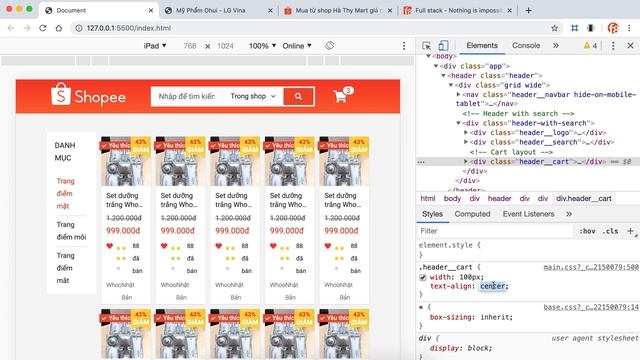This screenshot has height=360, width=640.
Task: Click the orange search magnifier button
Action: point(299,96)
